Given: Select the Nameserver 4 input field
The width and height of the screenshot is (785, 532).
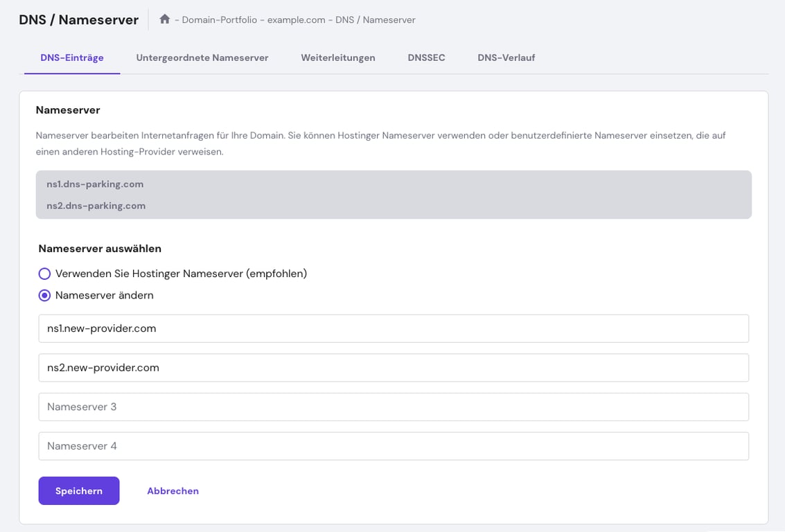Looking at the screenshot, I should click(394, 446).
